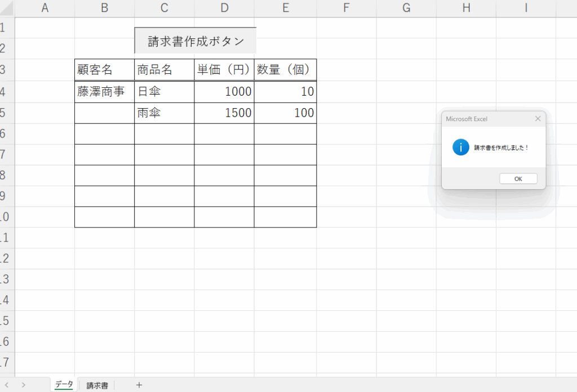Click the blue information icon in dialog
Screen dimensions: 577x392
point(460,148)
